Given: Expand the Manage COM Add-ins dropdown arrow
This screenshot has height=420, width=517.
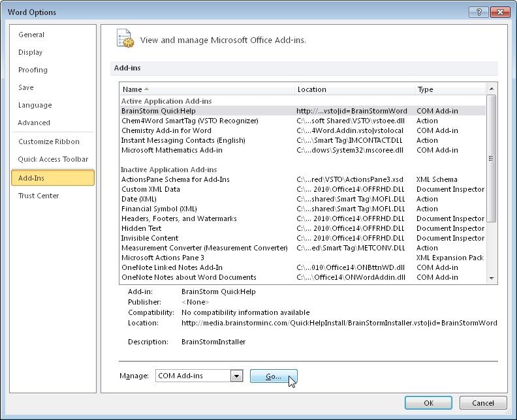Looking at the screenshot, I should click(236, 376).
